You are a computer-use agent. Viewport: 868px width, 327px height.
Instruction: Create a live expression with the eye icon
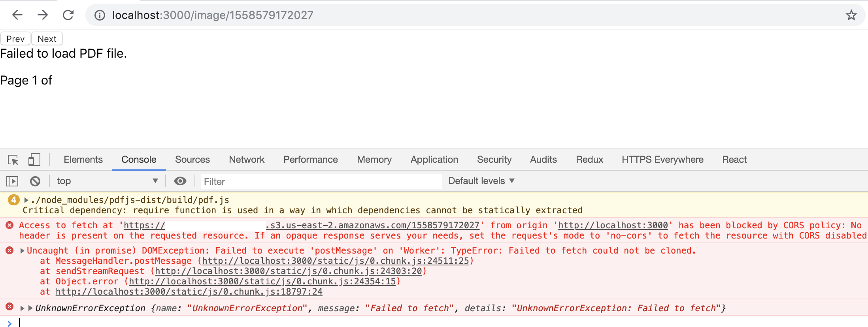[x=180, y=180]
